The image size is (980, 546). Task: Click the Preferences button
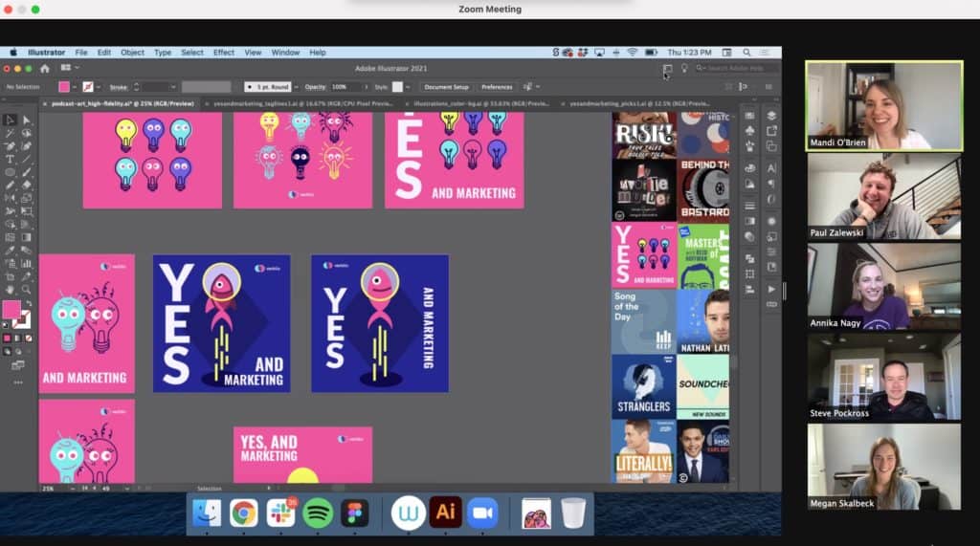[x=497, y=87]
